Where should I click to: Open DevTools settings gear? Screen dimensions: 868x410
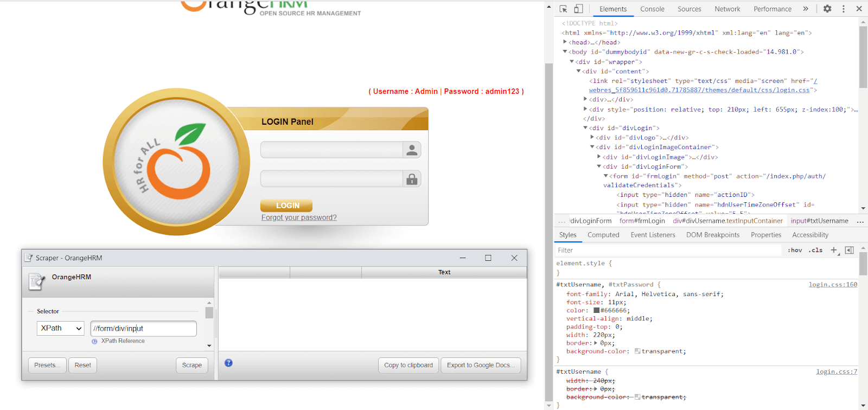(827, 9)
